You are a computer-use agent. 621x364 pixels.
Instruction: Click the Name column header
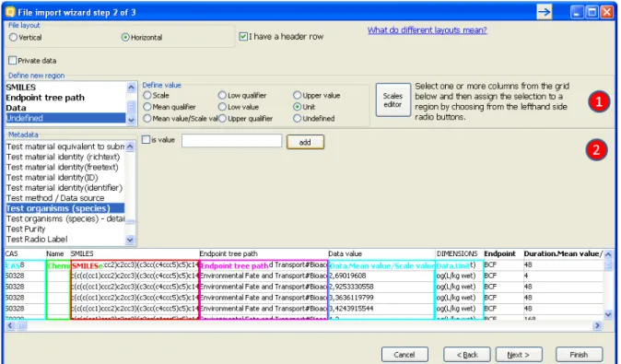58,253
